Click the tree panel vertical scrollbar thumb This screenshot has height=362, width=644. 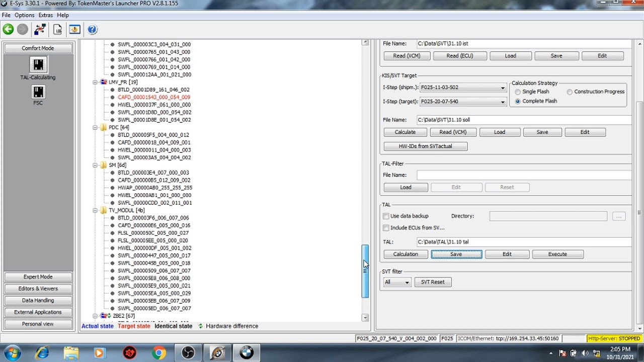(x=365, y=271)
